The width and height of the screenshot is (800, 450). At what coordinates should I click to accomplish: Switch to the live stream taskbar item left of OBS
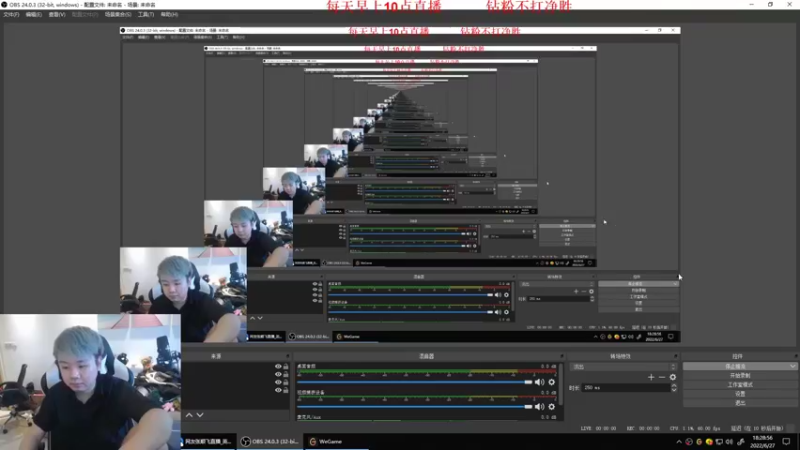pos(208,442)
